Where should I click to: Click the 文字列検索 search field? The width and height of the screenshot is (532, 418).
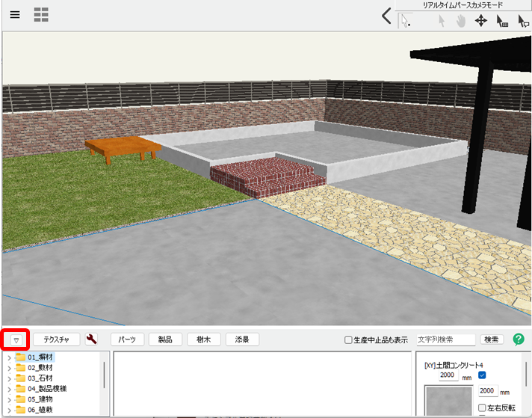tap(445, 339)
